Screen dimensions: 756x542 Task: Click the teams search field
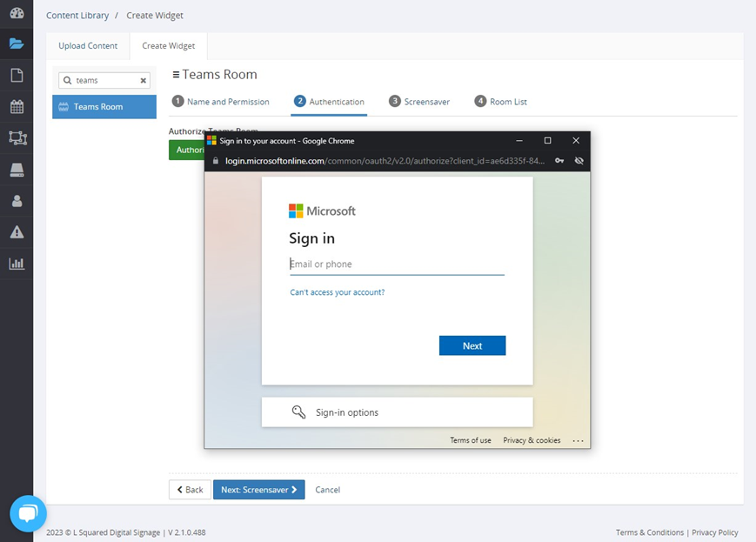pyautogui.click(x=104, y=80)
